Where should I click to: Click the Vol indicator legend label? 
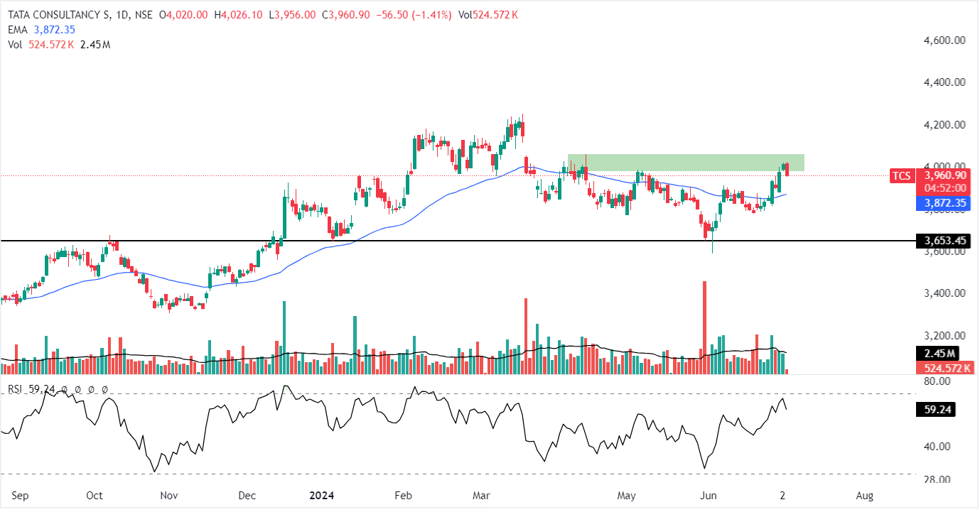[x=15, y=44]
